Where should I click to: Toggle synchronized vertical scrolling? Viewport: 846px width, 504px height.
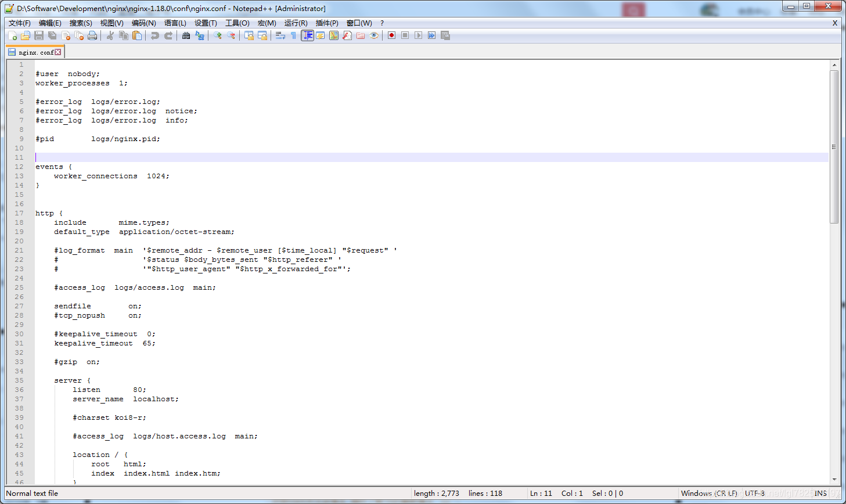[249, 35]
